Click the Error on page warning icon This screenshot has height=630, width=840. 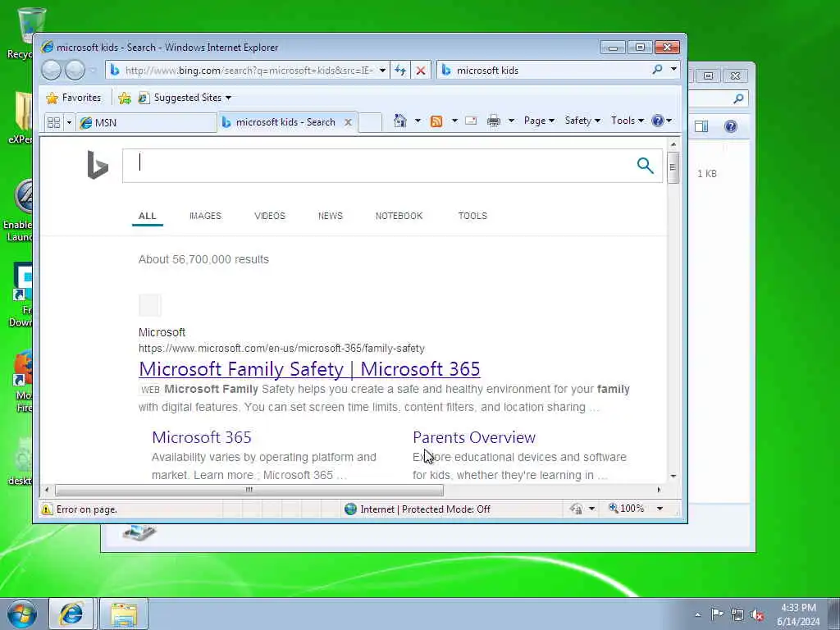point(47,509)
